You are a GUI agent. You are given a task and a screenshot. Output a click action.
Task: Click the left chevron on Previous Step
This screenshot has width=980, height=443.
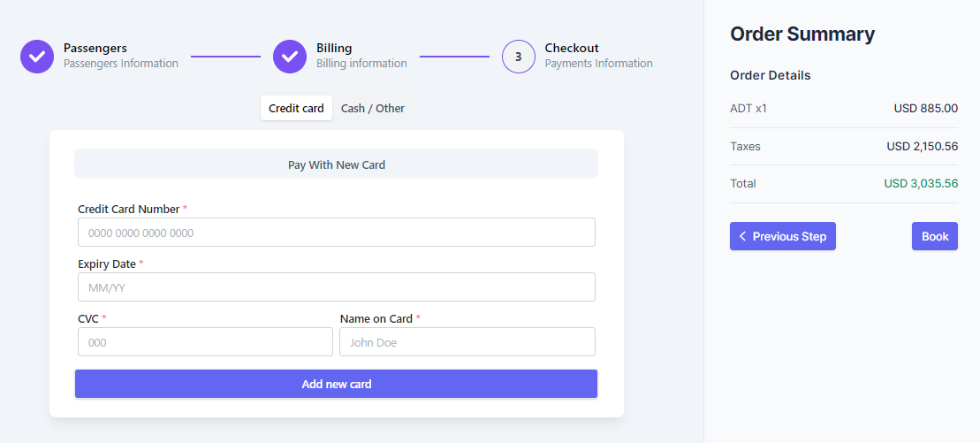point(743,236)
